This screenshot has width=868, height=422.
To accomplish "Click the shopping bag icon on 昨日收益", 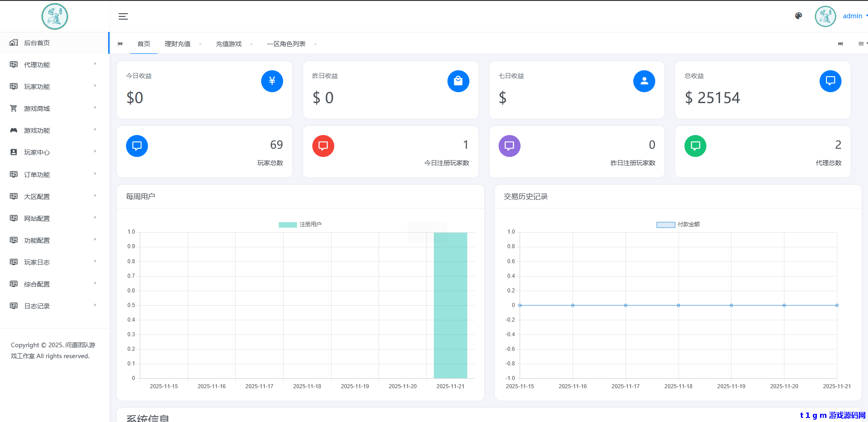I will pyautogui.click(x=458, y=81).
